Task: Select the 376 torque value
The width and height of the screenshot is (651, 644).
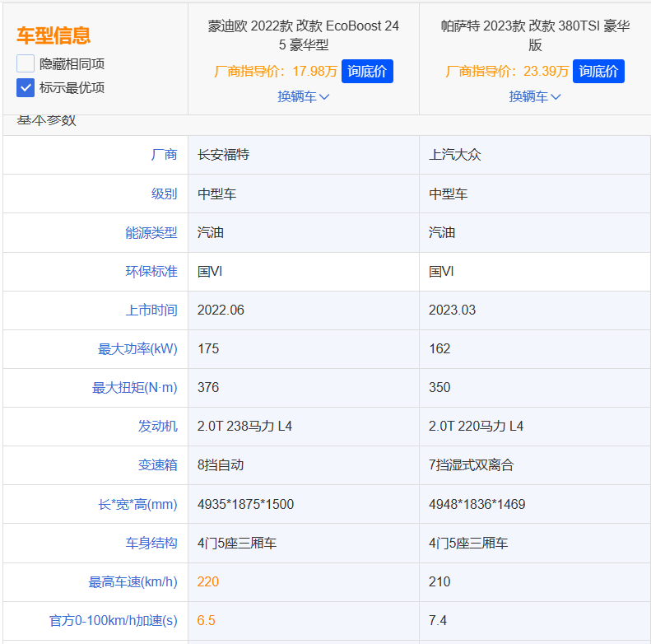Action: [208, 387]
